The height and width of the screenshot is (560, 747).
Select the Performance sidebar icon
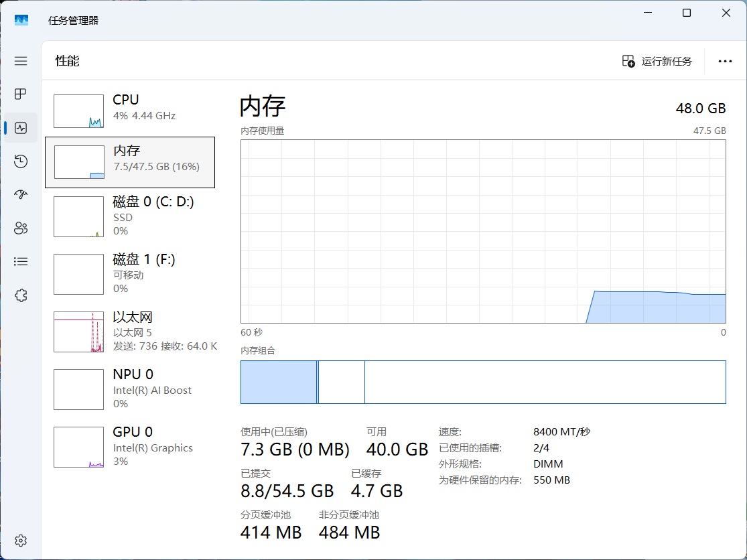[x=21, y=128]
